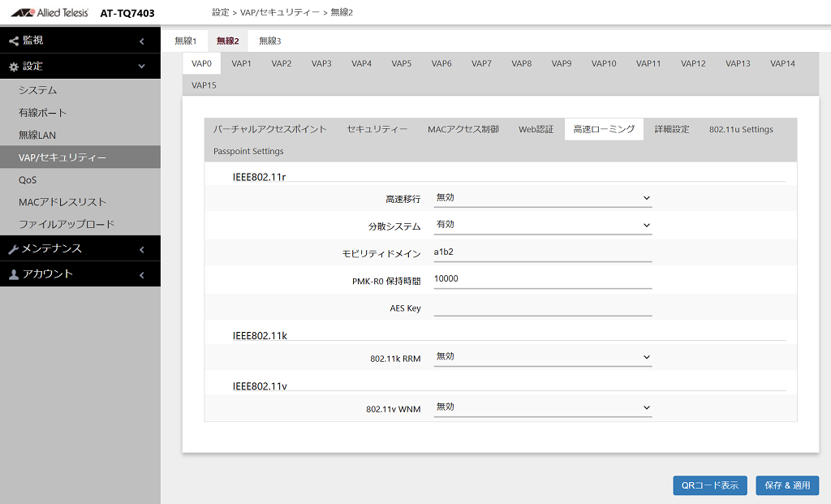Open the 802.11v WNM dropdown
The image size is (831, 504).
[542, 407]
